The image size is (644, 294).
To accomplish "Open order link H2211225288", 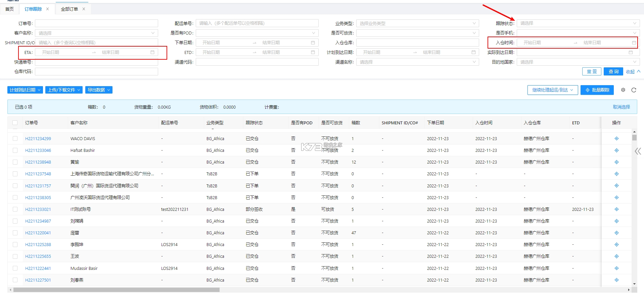I will 38,244.
